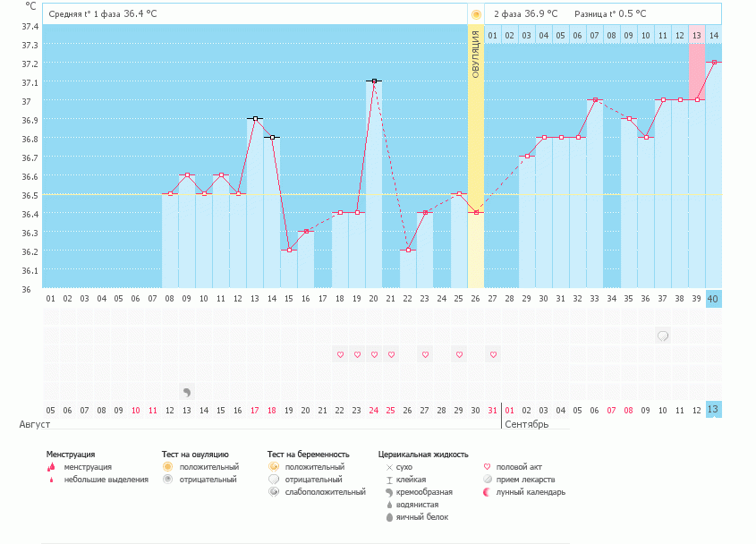This screenshot has width=756, height=544.
Task: Select highlighted cycle day 40
Action: pos(713,298)
